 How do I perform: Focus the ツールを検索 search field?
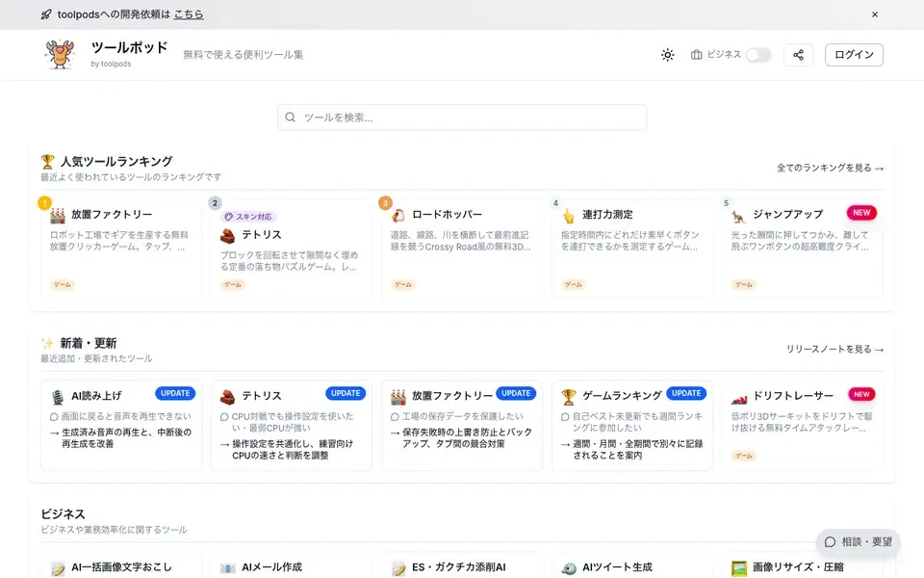462,118
